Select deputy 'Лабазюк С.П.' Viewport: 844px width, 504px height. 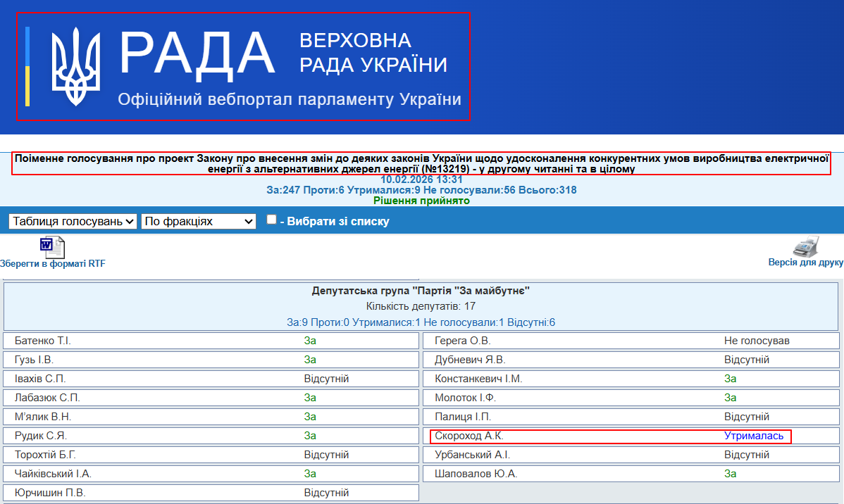coord(46,398)
